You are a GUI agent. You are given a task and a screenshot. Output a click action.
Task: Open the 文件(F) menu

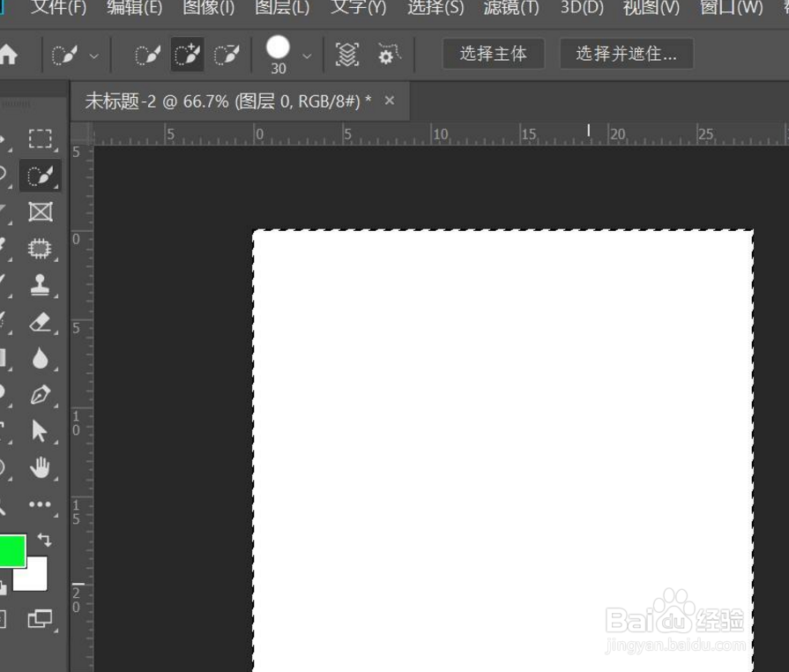click(58, 8)
